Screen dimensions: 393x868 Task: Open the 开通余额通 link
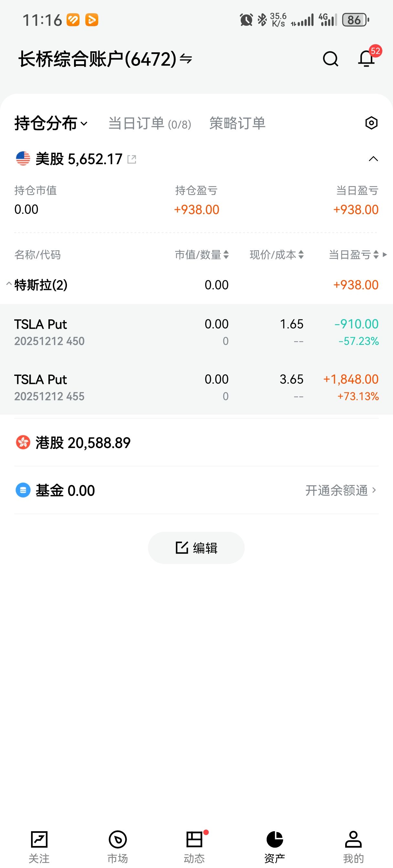coord(340,490)
